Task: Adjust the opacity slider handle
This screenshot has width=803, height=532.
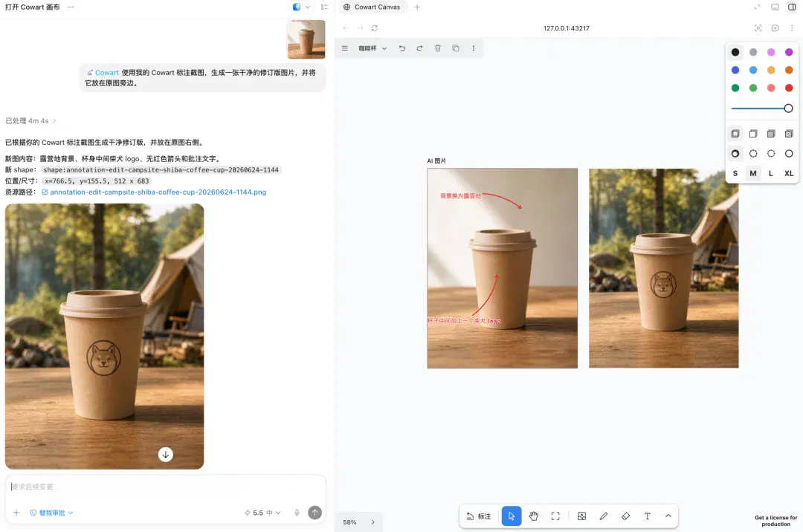Action: tap(788, 108)
